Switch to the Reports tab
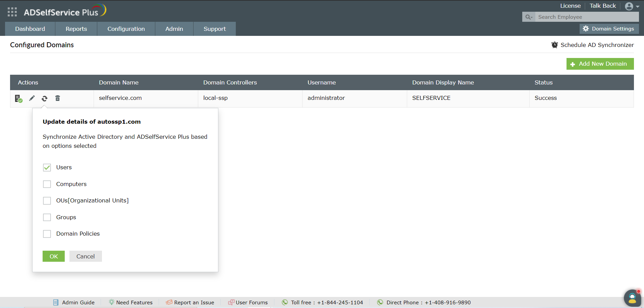This screenshot has height=308, width=644. coord(76,29)
